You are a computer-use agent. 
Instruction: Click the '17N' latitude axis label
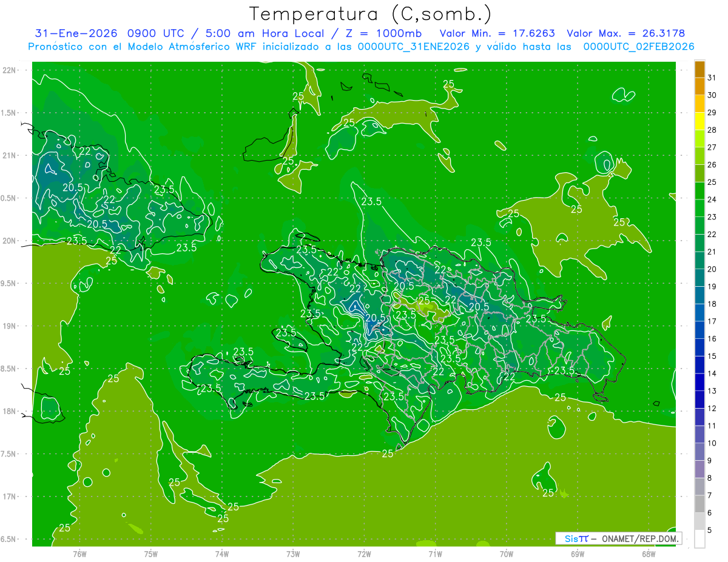tap(10, 497)
